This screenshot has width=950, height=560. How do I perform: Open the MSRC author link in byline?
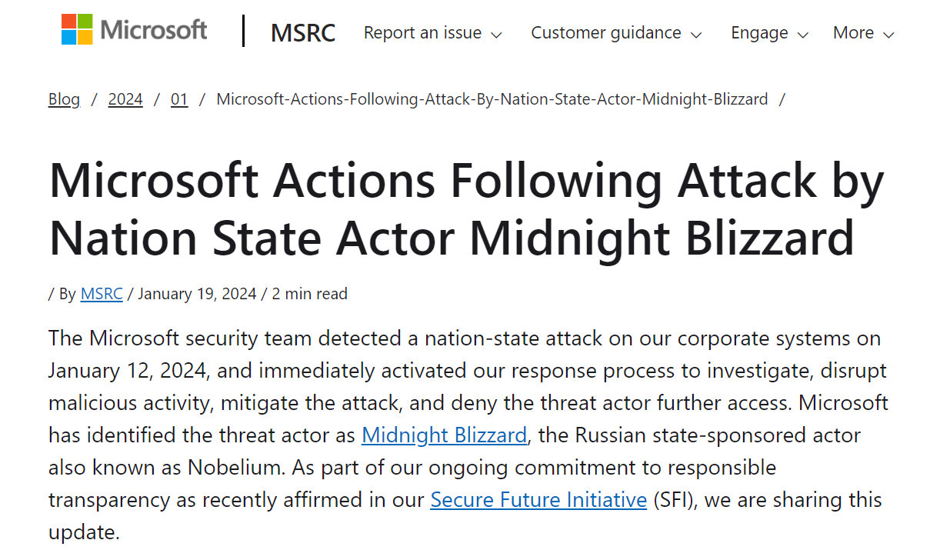coord(102,294)
